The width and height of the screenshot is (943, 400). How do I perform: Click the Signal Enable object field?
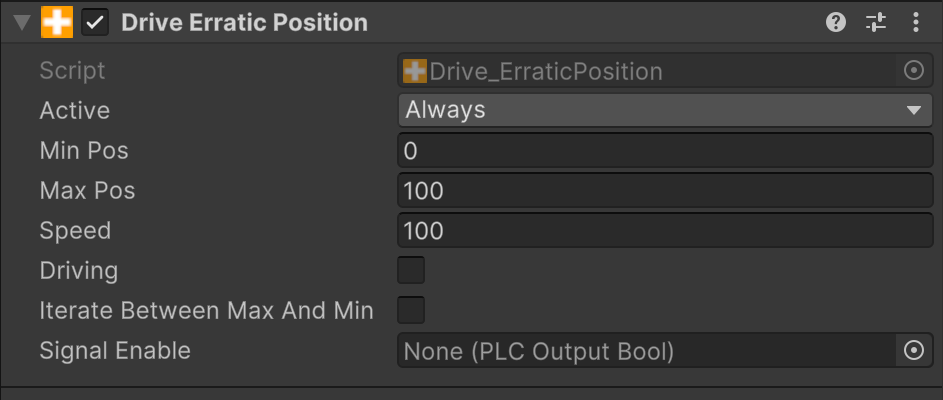[645, 351]
